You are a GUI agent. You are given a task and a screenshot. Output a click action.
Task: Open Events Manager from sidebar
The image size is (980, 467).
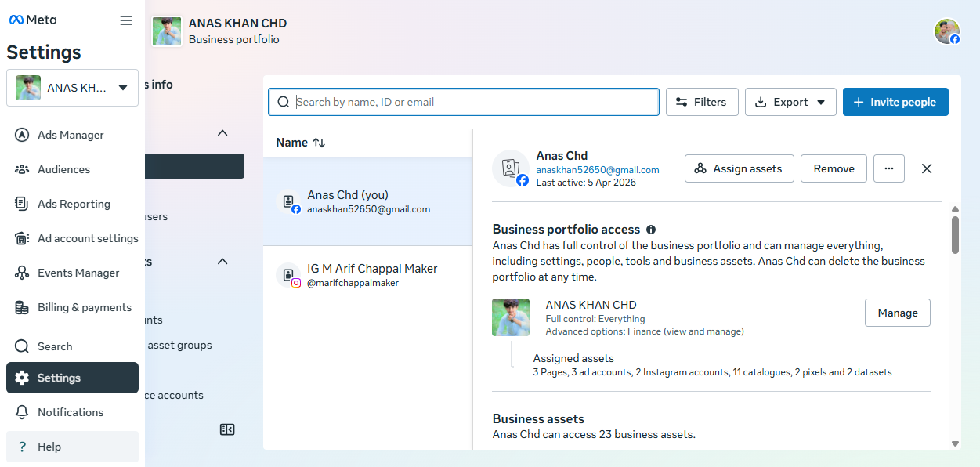coord(78,273)
